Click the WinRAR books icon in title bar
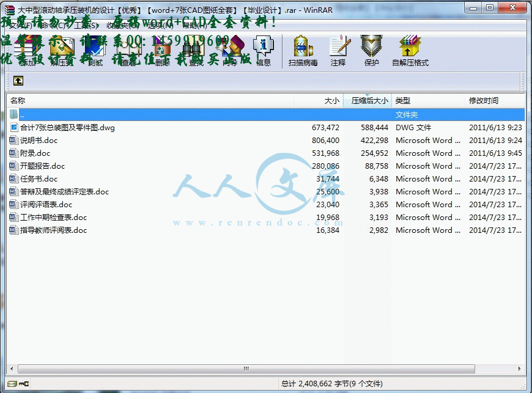The image size is (532, 393). 9,10
